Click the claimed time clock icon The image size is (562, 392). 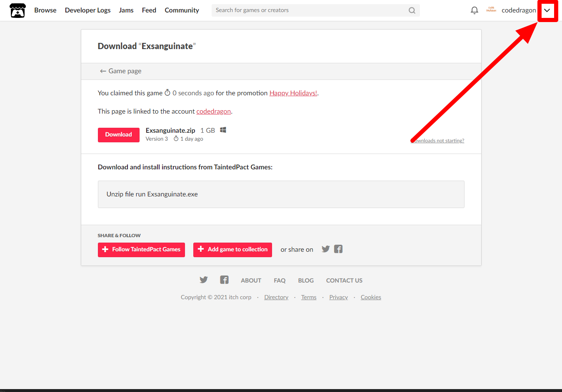point(167,92)
